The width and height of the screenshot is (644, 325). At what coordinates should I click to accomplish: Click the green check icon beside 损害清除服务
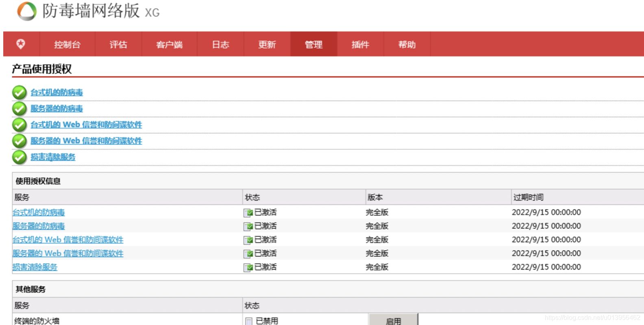click(19, 157)
